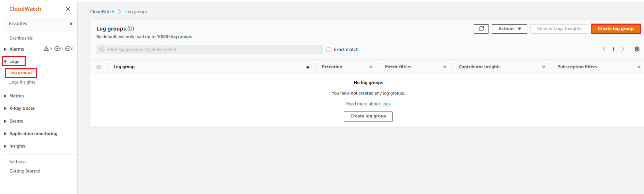This screenshot has height=194, width=644.
Task: Open Logs Insights in sidebar
Action: point(22,82)
